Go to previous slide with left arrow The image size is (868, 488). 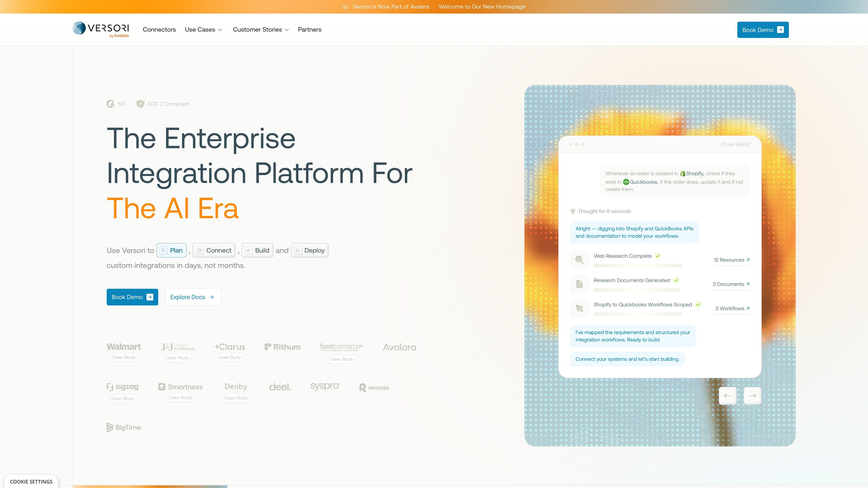click(727, 396)
